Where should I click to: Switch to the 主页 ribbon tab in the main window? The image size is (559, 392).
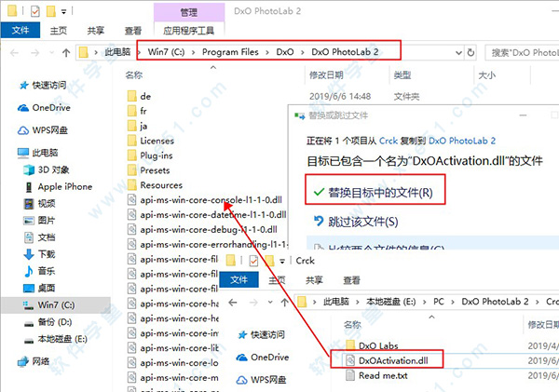[59, 31]
